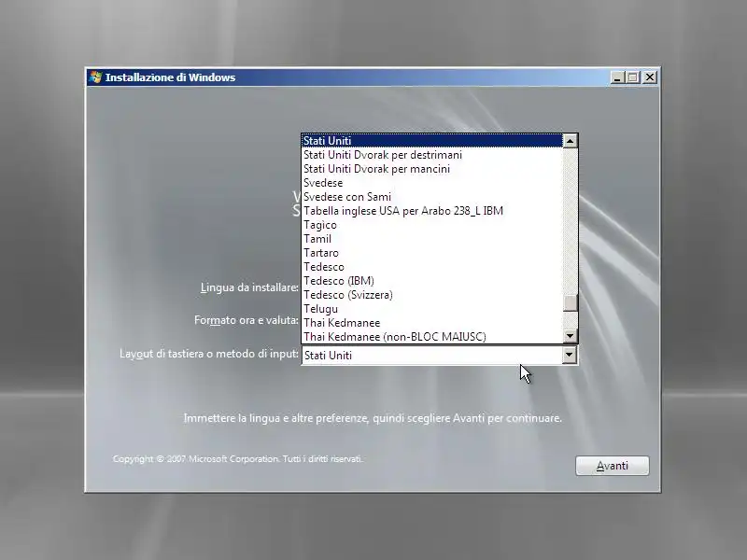Select "Tedesco" keyboard layout
Image resolution: width=747 pixels, height=560 pixels.
point(432,267)
